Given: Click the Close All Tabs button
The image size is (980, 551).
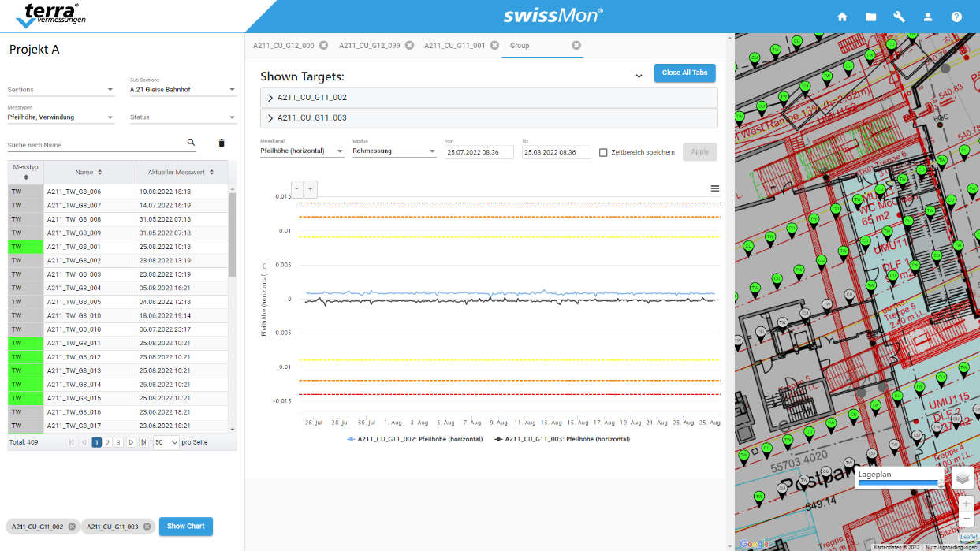Looking at the screenshot, I should pyautogui.click(x=684, y=73).
